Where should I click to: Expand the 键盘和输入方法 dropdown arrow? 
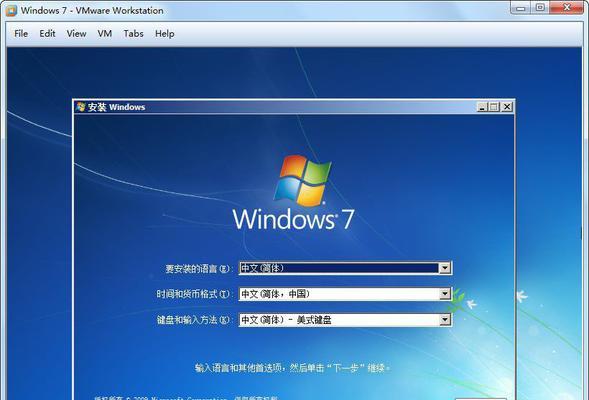coord(445,320)
